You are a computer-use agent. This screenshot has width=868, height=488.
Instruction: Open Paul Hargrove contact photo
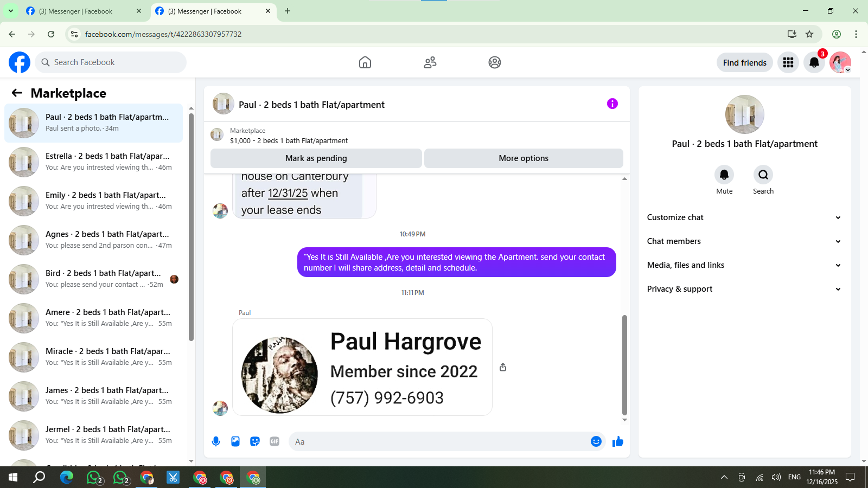point(362,367)
